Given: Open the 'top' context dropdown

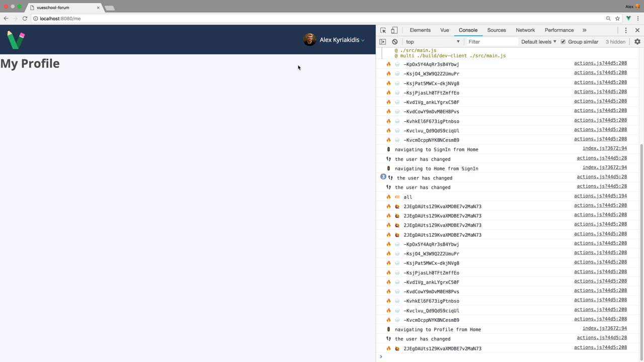Looking at the screenshot, I should 433,42.
